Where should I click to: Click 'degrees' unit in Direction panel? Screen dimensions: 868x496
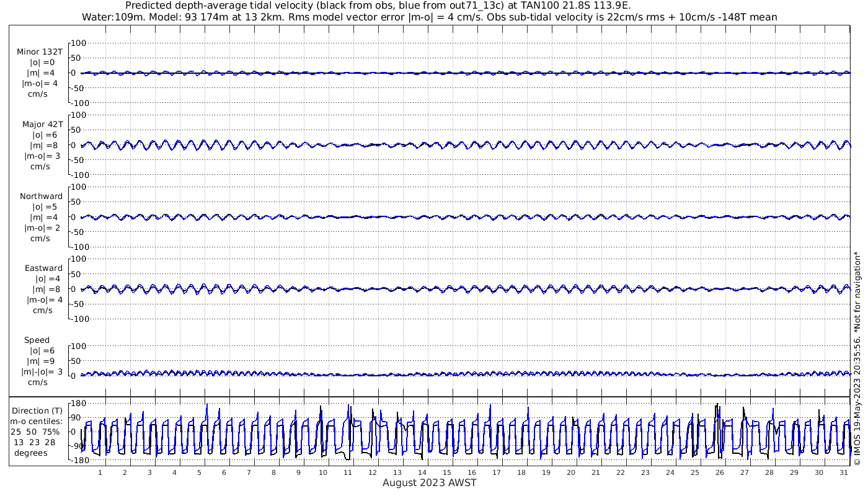(32, 453)
